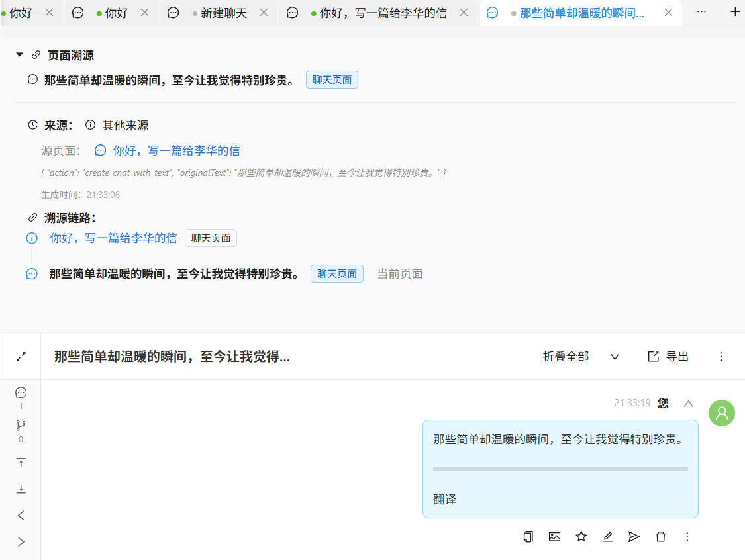Export the message as an image
Screen dimensions: 745x560
(x=554, y=537)
